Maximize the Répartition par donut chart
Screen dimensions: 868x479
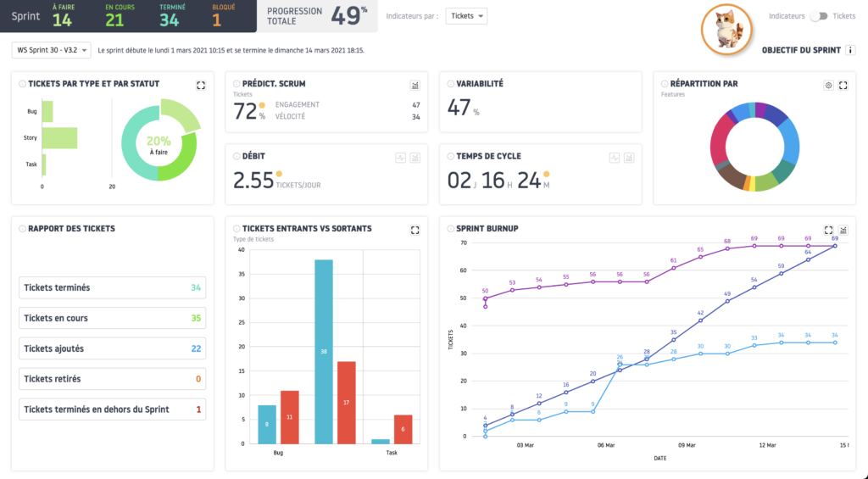(x=843, y=85)
